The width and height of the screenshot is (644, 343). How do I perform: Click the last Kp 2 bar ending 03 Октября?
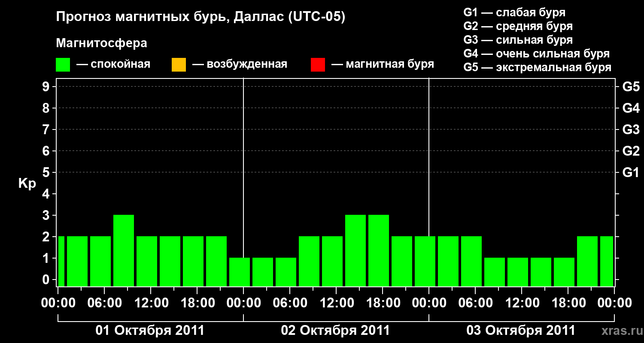(607, 261)
